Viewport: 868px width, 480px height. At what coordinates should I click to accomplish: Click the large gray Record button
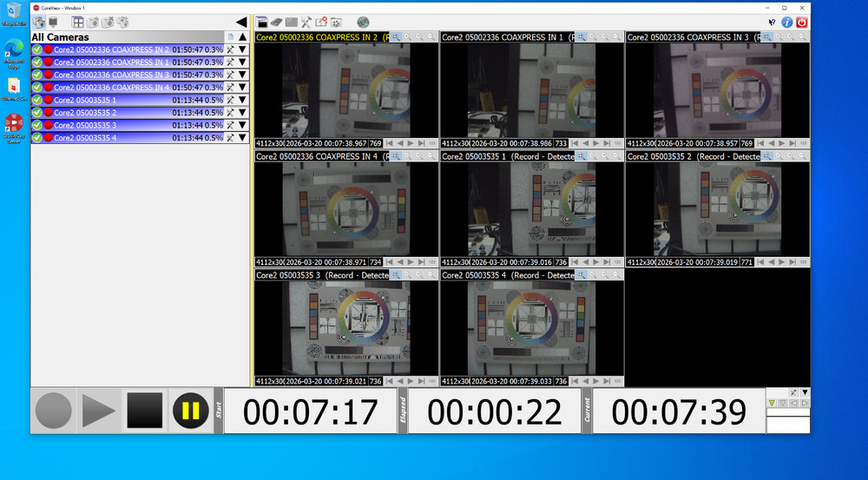point(53,411)
